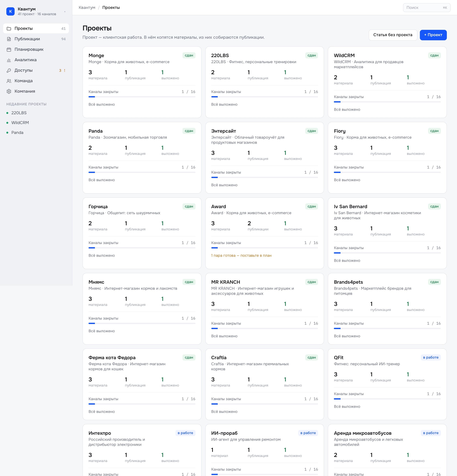Open recent project 220LBS in sidebar
This screenshot has height=476, width=457.
(36, 113)
